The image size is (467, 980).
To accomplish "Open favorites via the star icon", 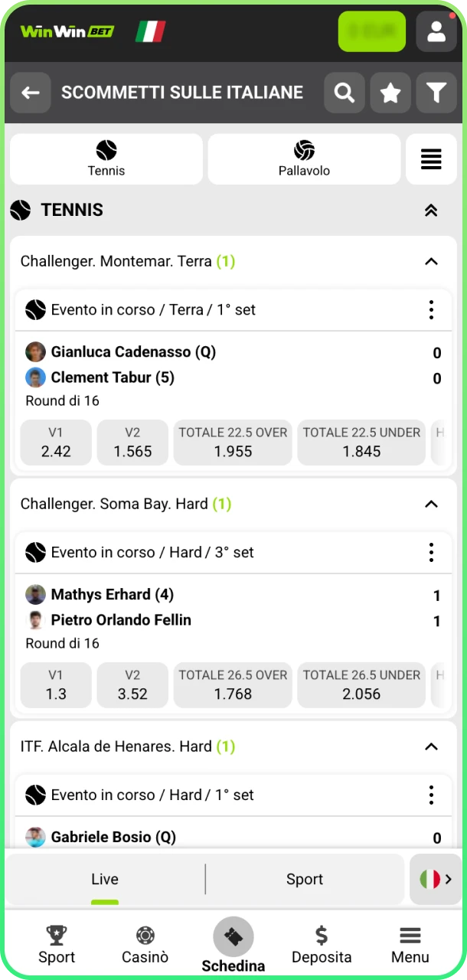I will pos(390,92).
